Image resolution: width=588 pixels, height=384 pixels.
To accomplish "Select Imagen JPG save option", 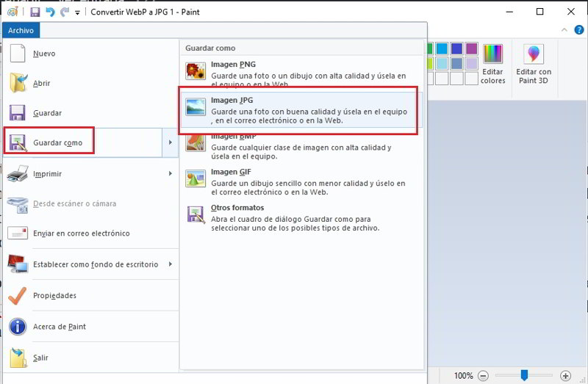I will [298, 110].
